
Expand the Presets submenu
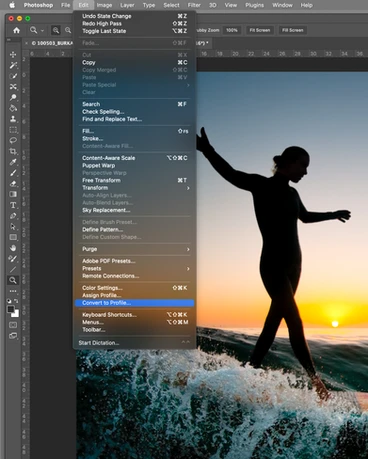click(x=135, y=268)
